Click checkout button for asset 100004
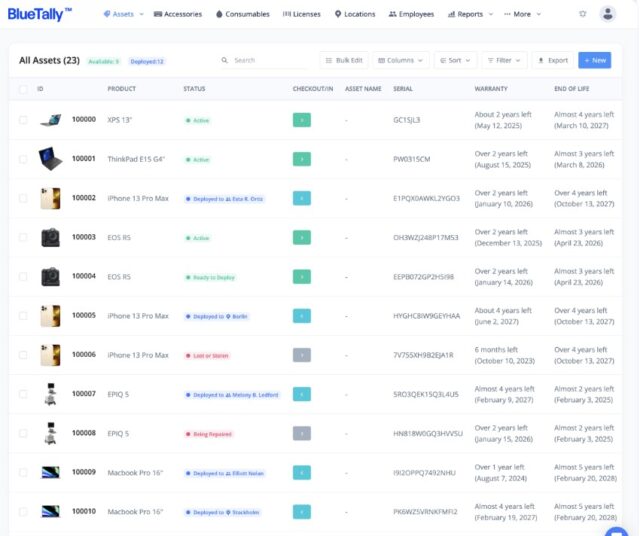The height and width of the screenshot is (536, 640). point(302,277)
